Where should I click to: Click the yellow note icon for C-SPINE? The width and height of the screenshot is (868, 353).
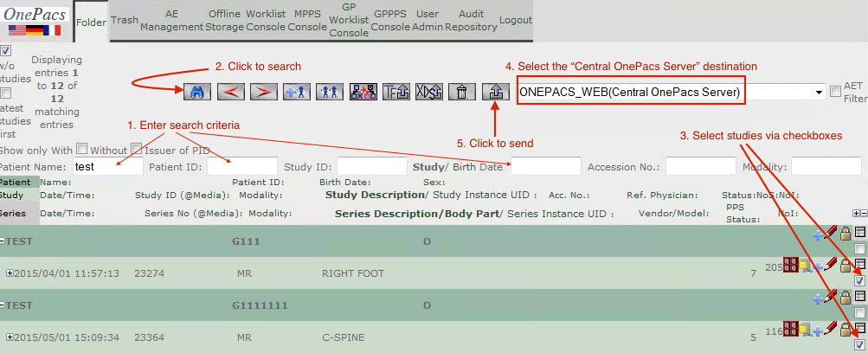point(805,331)
